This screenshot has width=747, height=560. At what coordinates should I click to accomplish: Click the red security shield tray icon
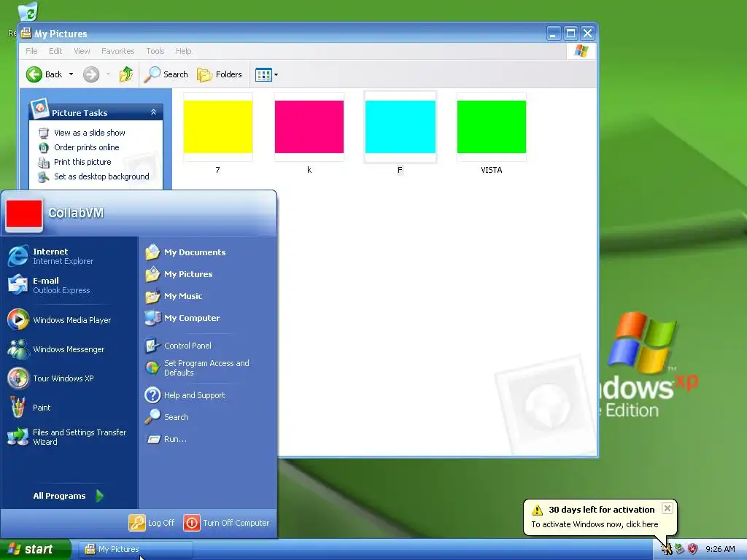pyautogui.click(x=693, y=549)
